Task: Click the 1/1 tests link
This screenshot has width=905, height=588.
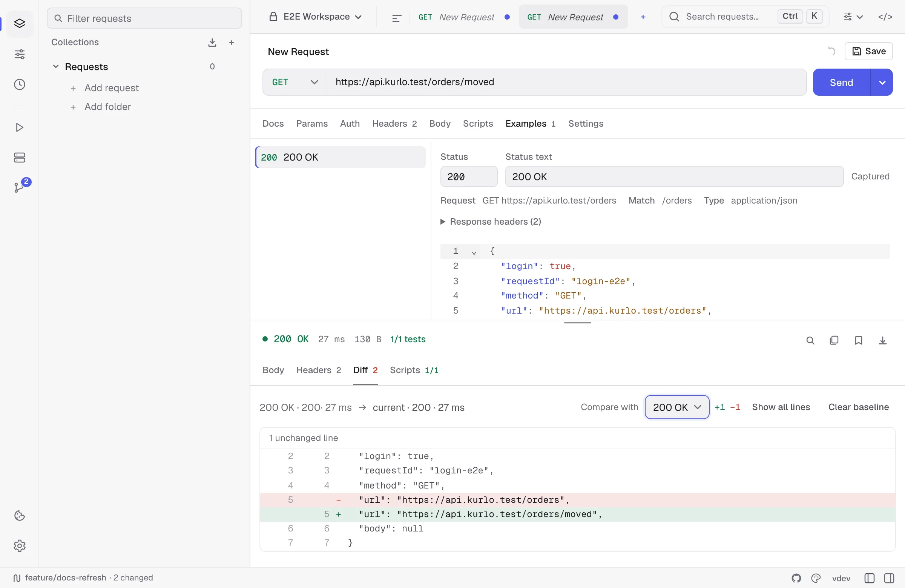Action: tap(408, 339)
